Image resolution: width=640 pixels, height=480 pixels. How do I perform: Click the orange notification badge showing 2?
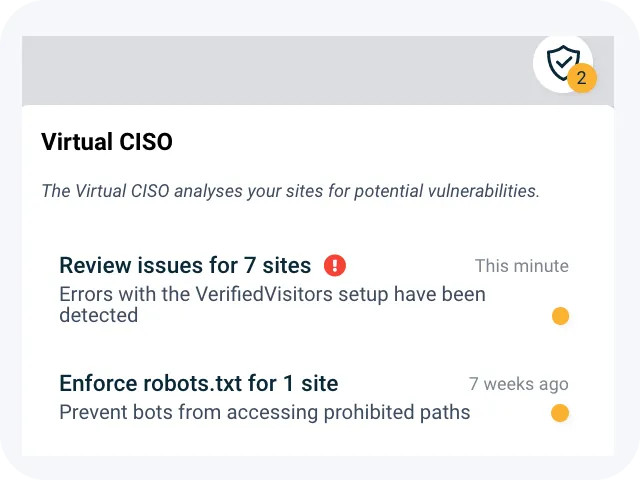(x=582, y=78)
